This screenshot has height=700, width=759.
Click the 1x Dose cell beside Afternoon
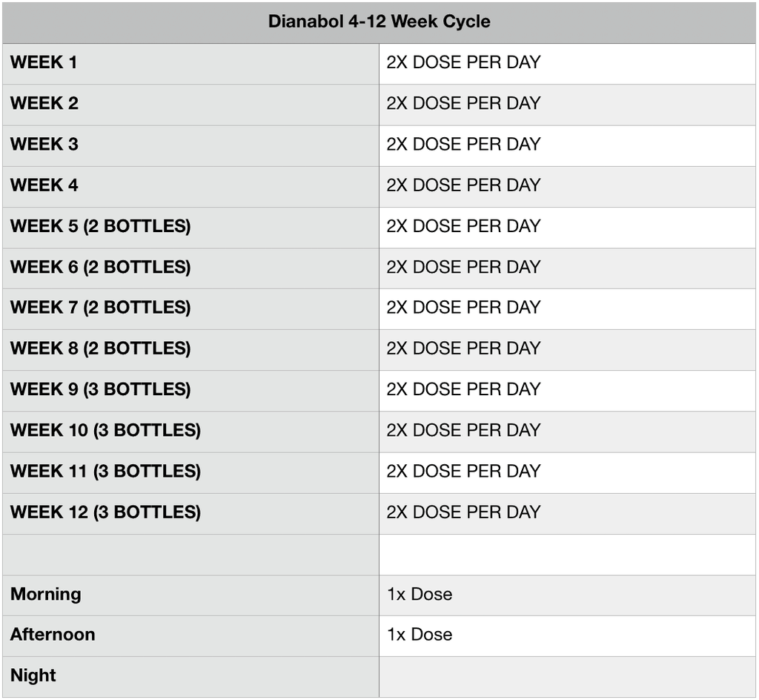[x=420, y=635]
